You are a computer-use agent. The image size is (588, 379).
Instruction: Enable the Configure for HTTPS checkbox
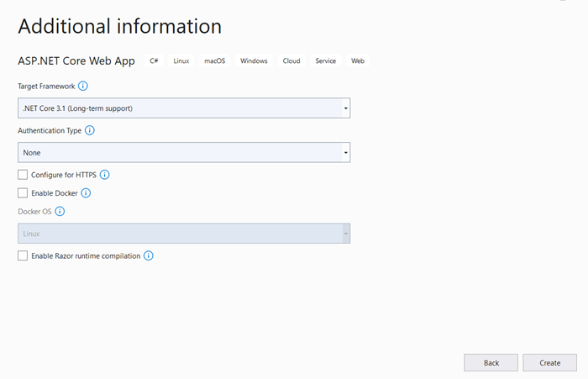[23, 175]
